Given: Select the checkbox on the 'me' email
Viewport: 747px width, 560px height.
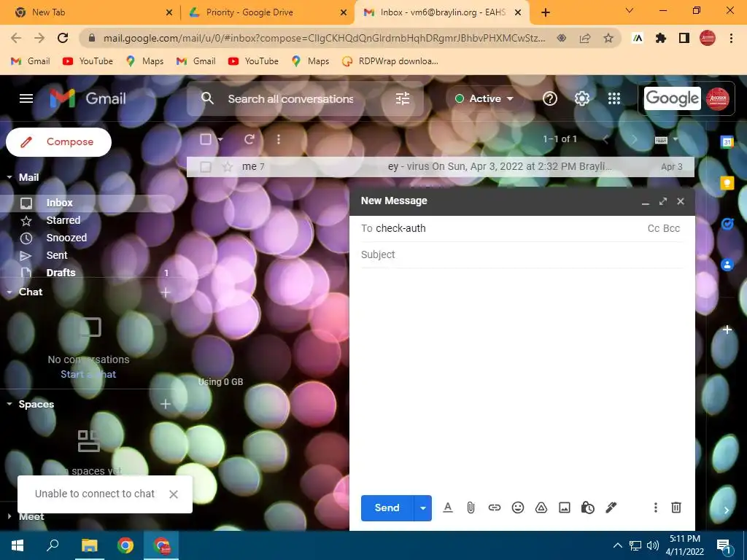Looking at the screenshot, I should pos(205,167).
